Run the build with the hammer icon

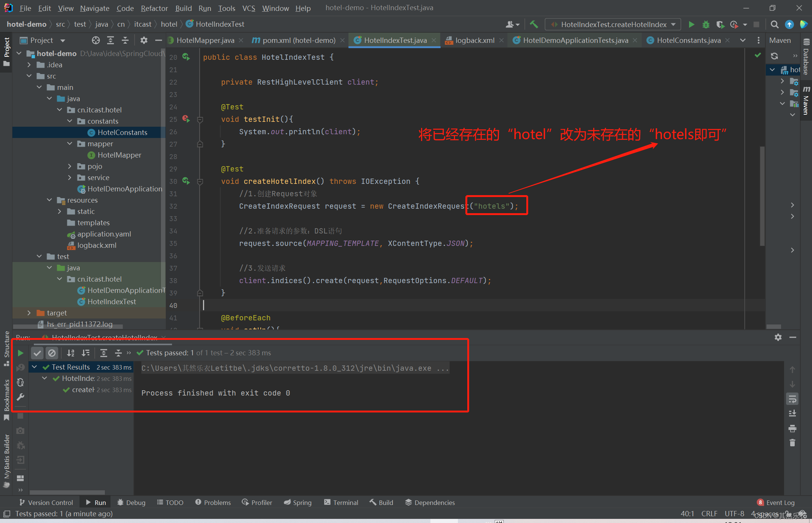[534, 24]
